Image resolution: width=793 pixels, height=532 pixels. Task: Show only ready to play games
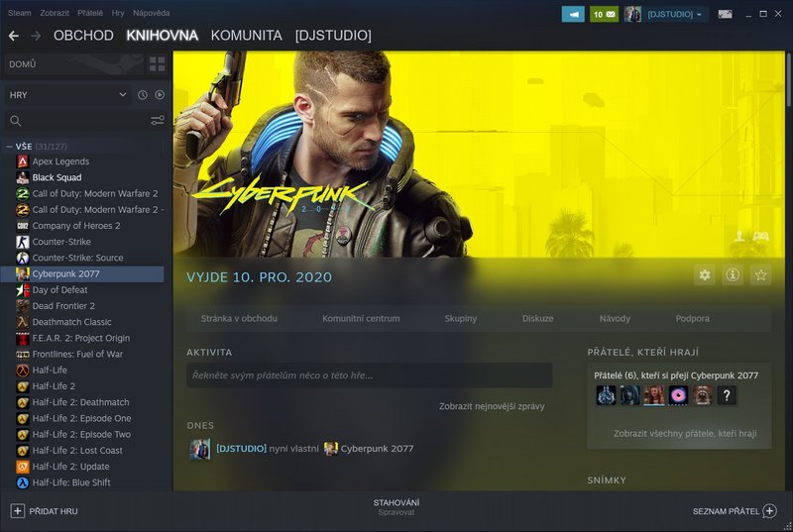pyautogui.click(x=160, y=95)
